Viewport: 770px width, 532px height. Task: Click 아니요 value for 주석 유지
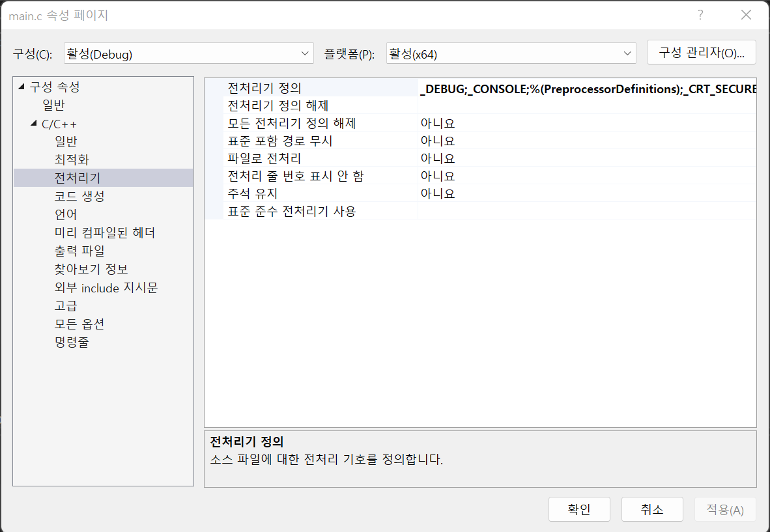(x=438, y=193)
